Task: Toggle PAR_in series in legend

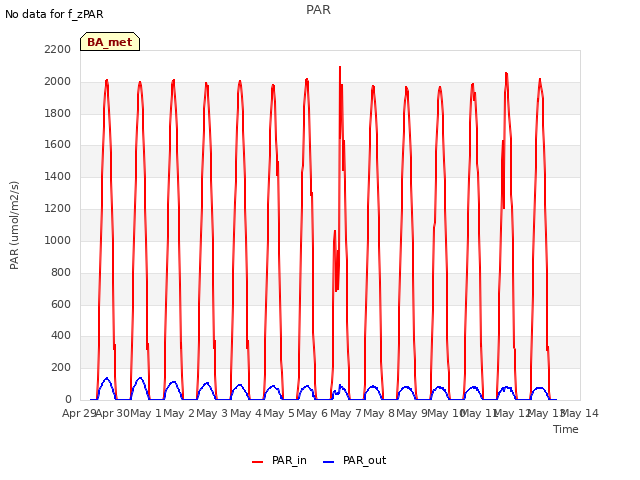Action: click(x=280, y=460)
